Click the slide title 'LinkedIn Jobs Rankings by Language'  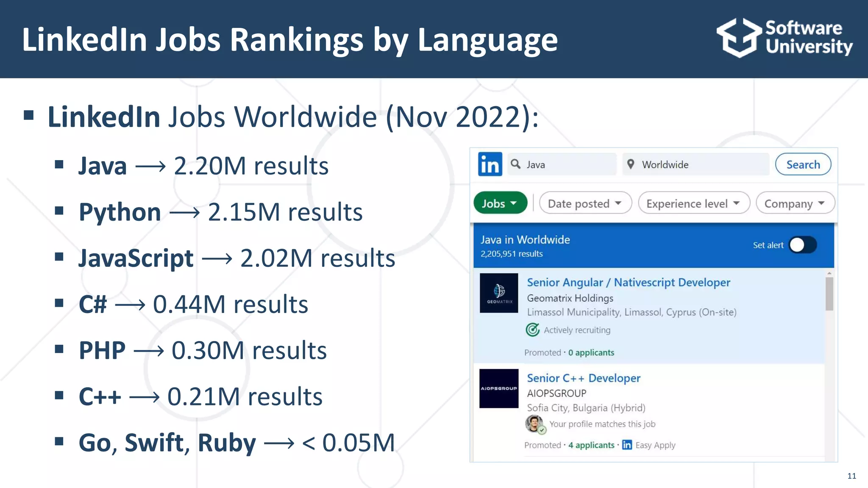click(290, 40)
